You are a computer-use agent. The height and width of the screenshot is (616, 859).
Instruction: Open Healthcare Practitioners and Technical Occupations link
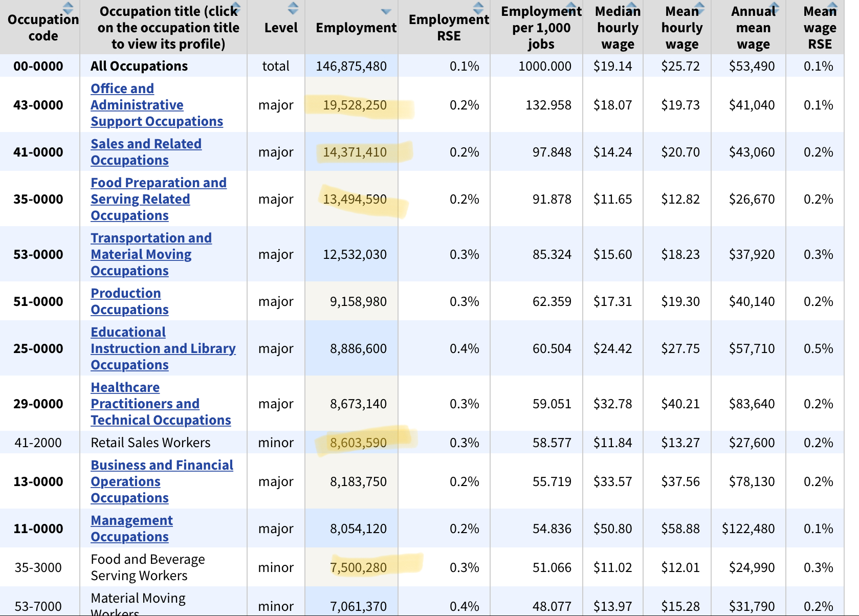click(x=161, y=404)
